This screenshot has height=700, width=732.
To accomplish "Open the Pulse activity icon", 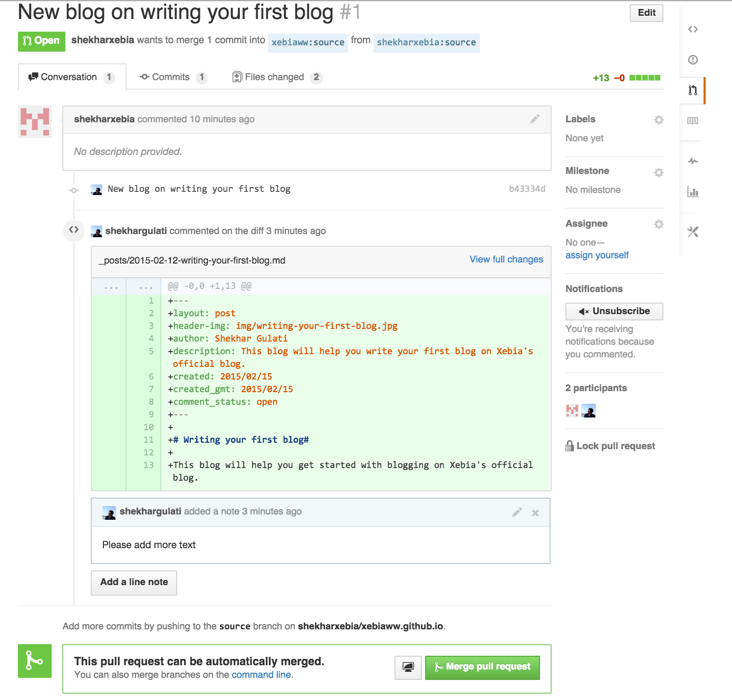I will point(693,161).
